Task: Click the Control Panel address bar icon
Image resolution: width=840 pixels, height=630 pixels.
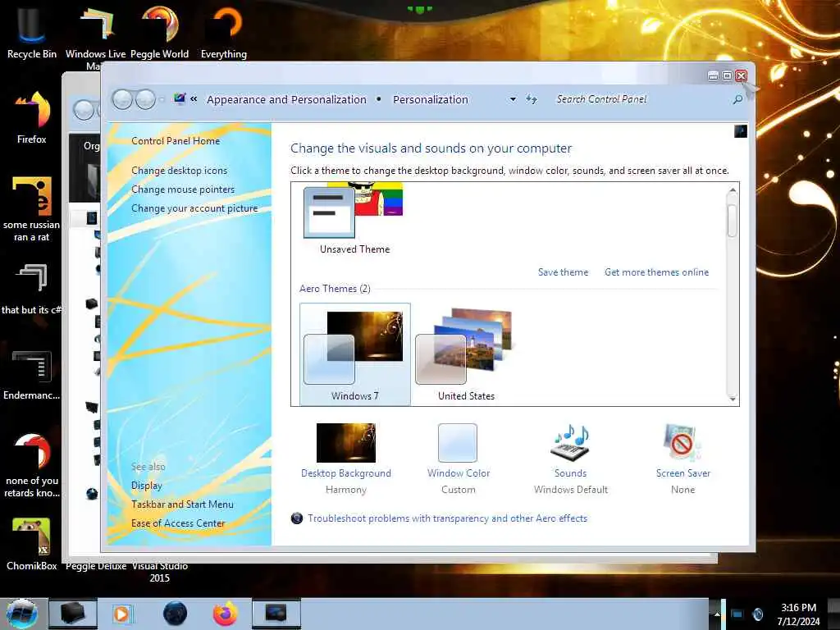Action: (x=180, y=98)
